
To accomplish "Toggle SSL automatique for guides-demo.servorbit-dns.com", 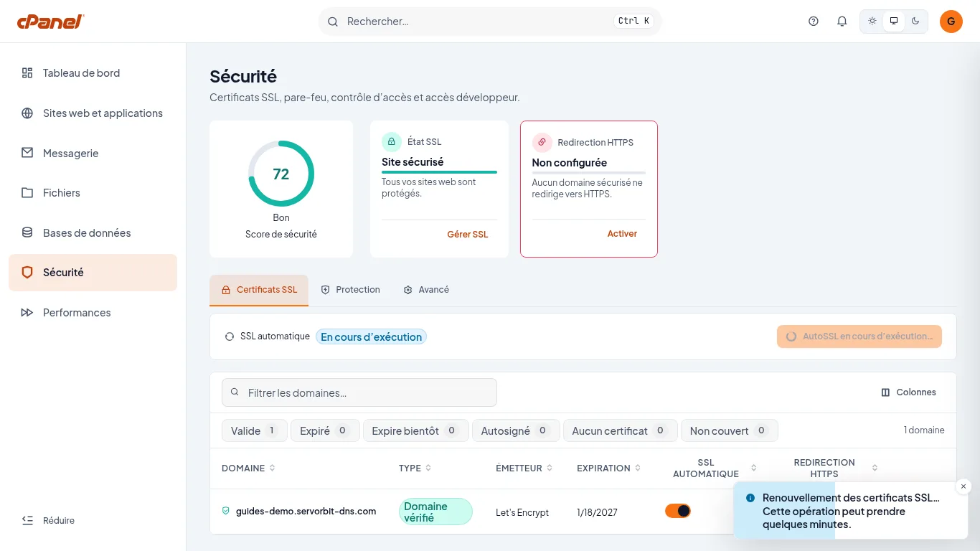I will coord(678,511).
